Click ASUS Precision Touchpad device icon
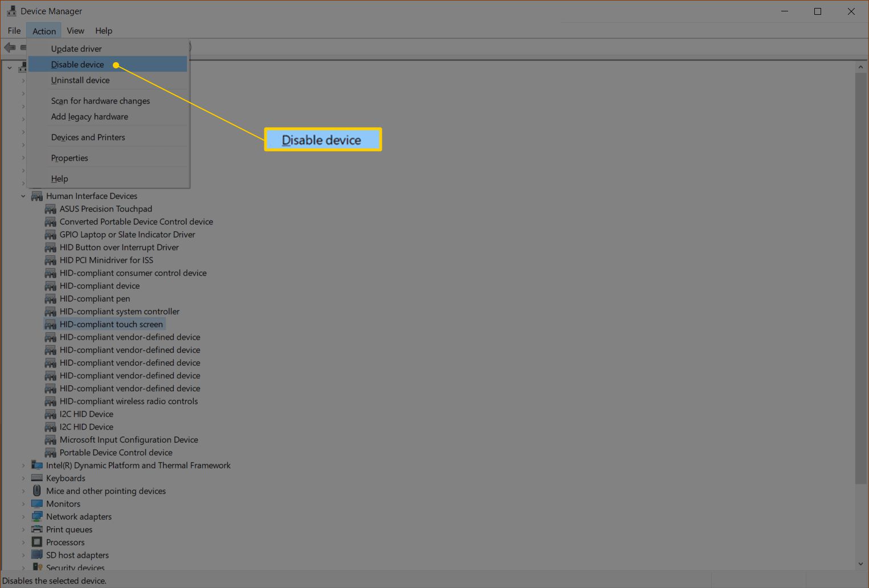Viewport: 869px width, 588px height. [51, 209]
